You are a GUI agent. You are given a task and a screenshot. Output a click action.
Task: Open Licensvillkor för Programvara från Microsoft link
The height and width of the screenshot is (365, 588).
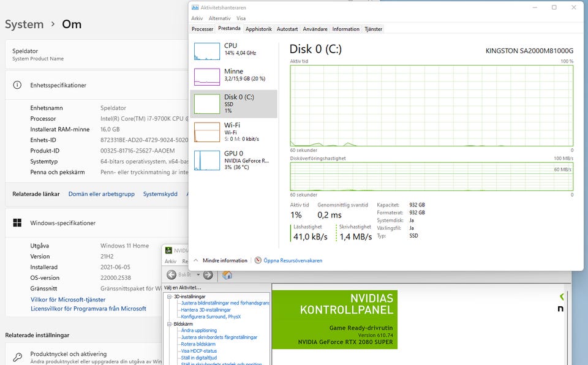88,309
